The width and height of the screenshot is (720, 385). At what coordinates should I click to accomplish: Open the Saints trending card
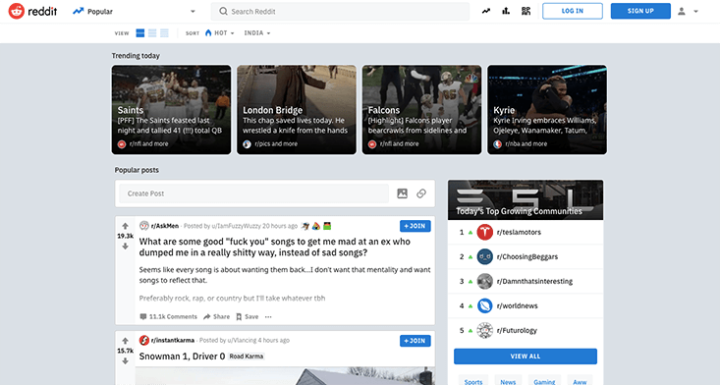coord(171,109)
